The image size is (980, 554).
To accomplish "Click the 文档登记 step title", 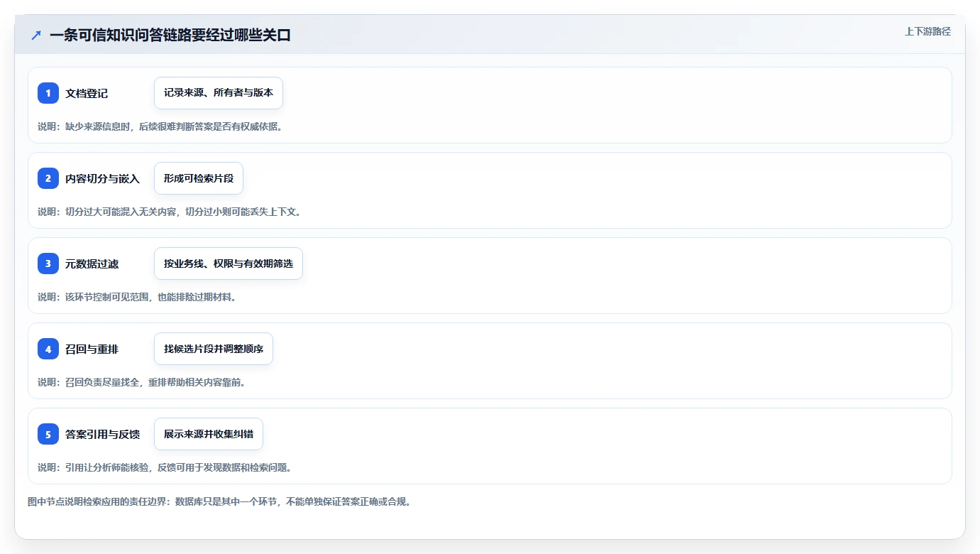I will [x=87, y=93].
